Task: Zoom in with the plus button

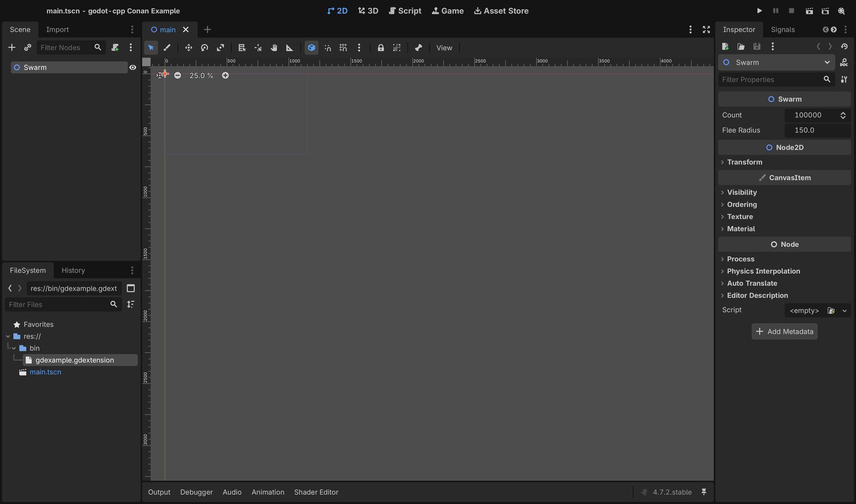Action: point(225,75)
